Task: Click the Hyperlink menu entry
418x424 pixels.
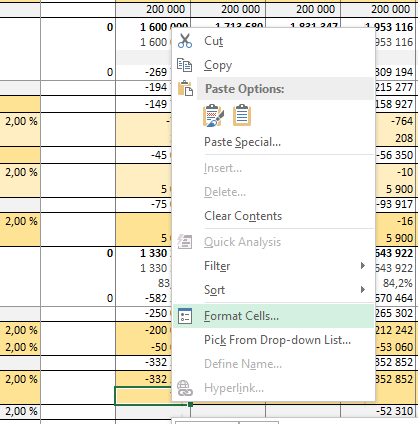Action: 273,388
